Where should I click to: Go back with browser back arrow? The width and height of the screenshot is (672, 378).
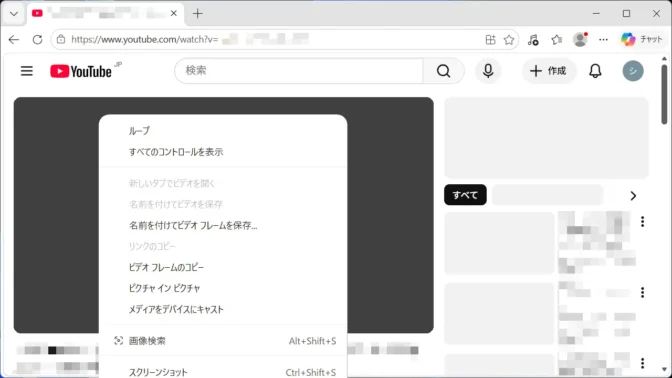(14, 39)
